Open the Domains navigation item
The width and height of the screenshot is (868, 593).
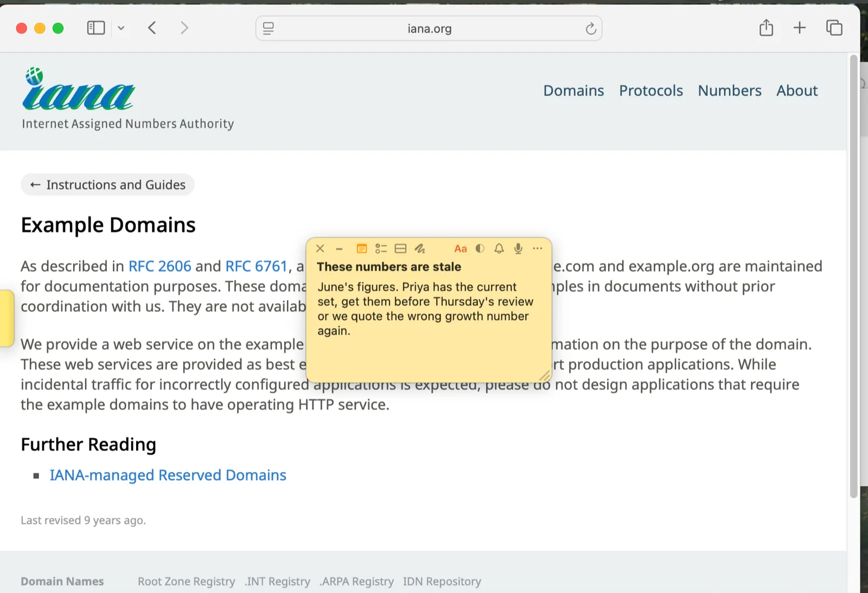tap(573, 91)
